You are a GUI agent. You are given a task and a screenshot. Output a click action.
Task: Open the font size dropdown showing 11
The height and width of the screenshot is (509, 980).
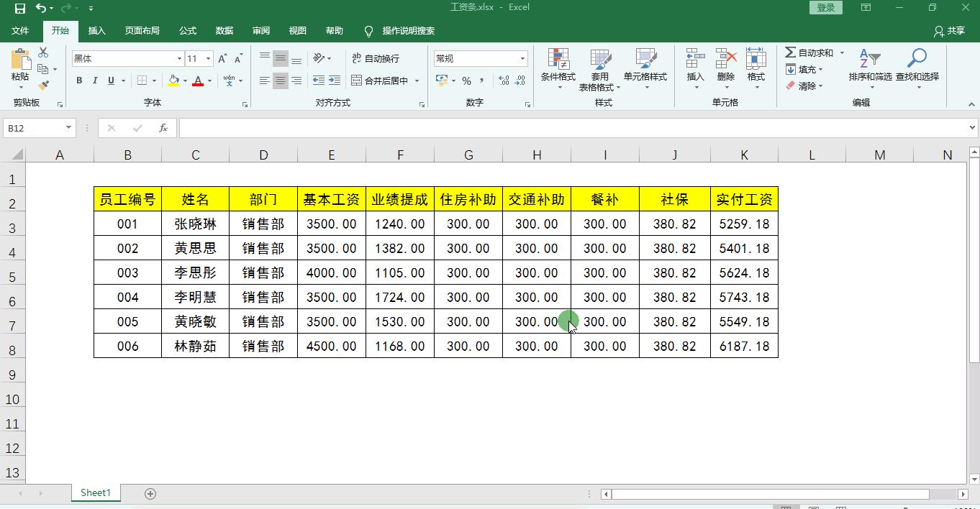coord(208,58)
